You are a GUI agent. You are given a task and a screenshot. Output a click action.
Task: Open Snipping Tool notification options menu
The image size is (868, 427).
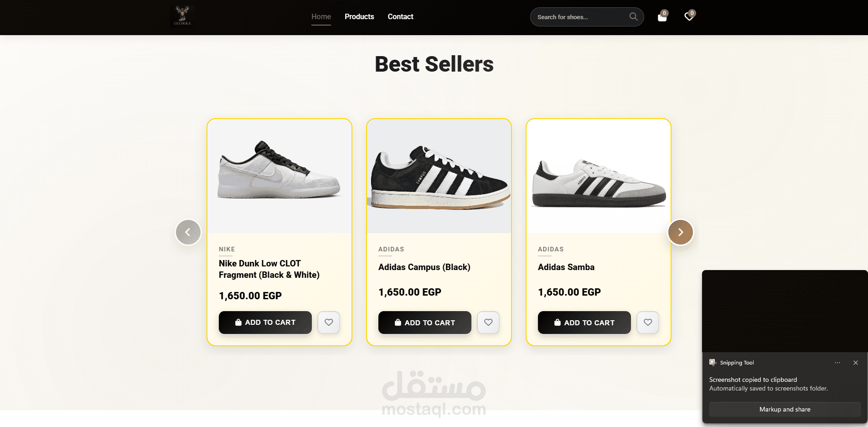tap(837, 363)
